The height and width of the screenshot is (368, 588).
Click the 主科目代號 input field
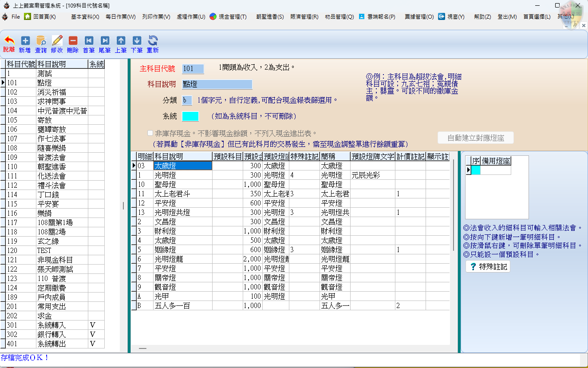point(193,69)
